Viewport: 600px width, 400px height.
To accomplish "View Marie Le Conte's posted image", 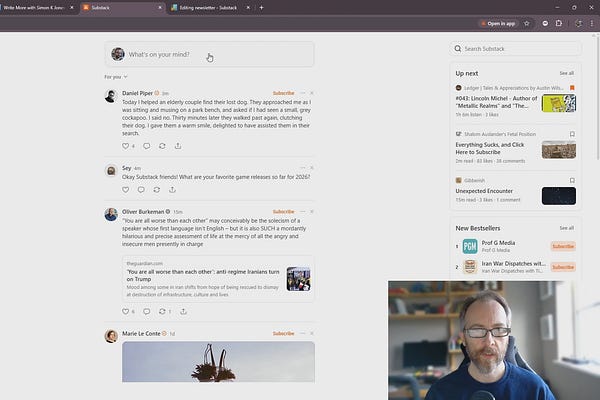I will pyautogui.click(x=218, y=362).
